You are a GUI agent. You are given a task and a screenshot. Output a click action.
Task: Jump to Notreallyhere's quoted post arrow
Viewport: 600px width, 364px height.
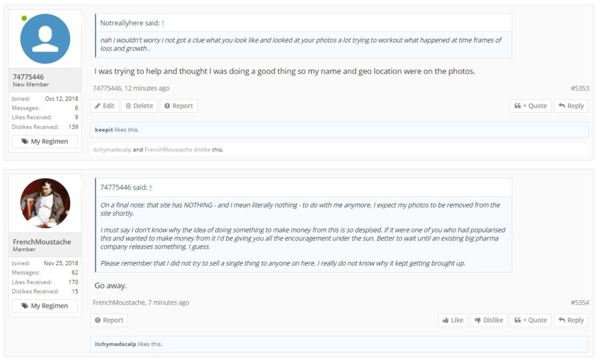click(163, 23)
